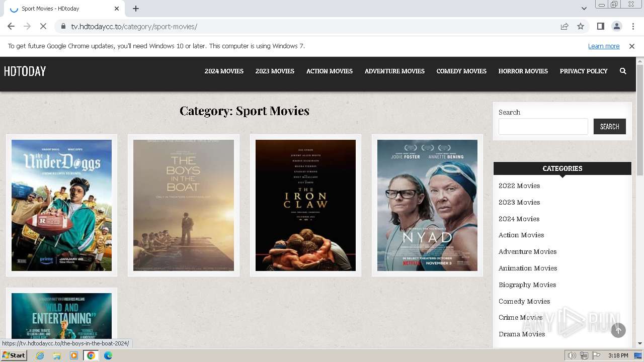Select the Biography Movies category
The height and width of the screenshot is (362, 644).
pos(527,285)
